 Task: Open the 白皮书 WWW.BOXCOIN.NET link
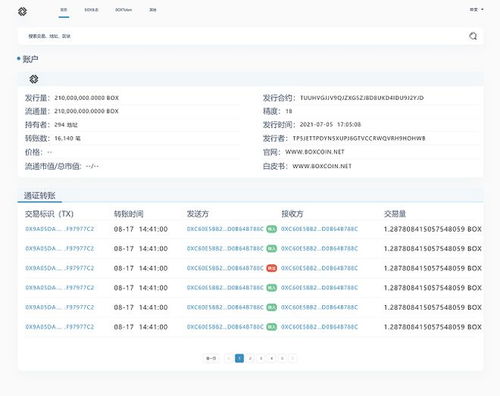tap(322, 166)
